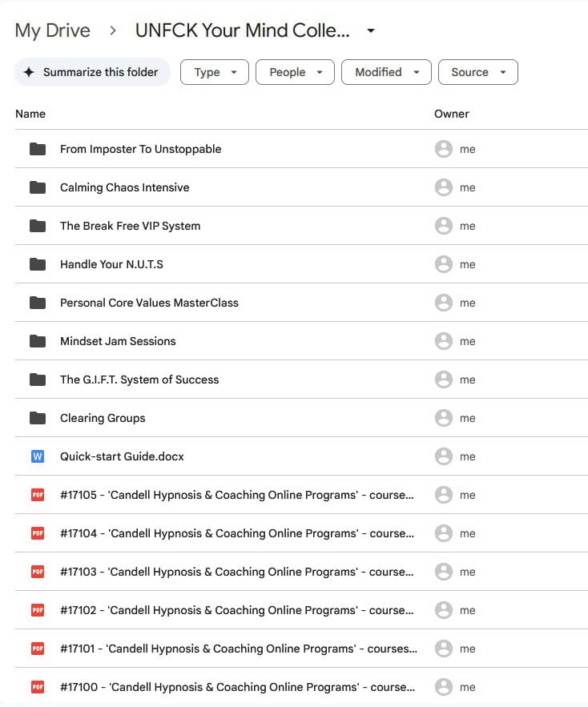
Task: Click the folder icon for Mindset Jam Sessions
Action: [x=38, y=341]
